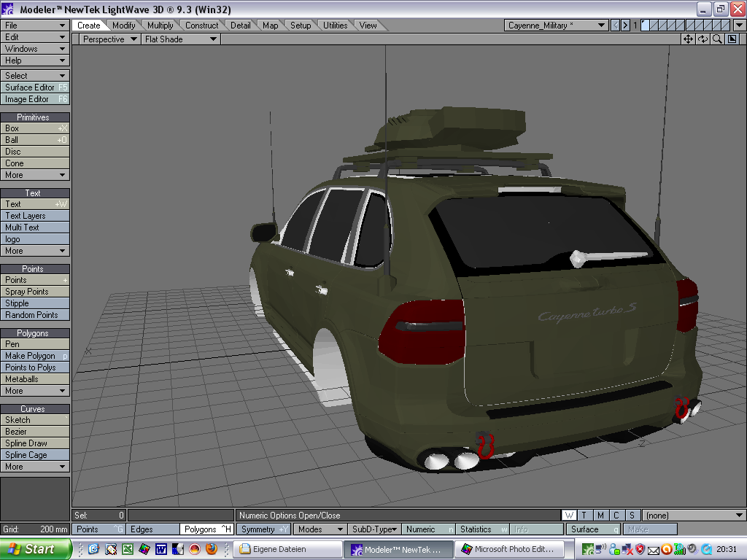This screenshot has height=560, width=747.
Task: Select the Ball primitive tool
Action: coord(35,140)
